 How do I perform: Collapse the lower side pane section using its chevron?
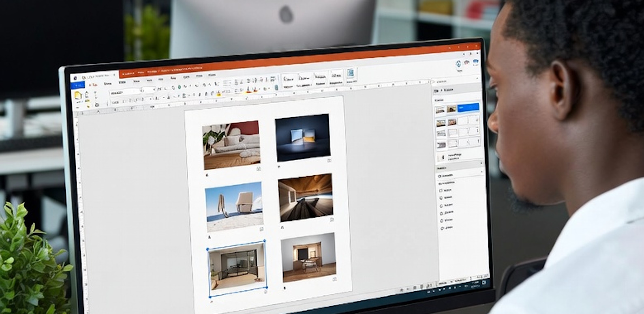coord(481,163)
